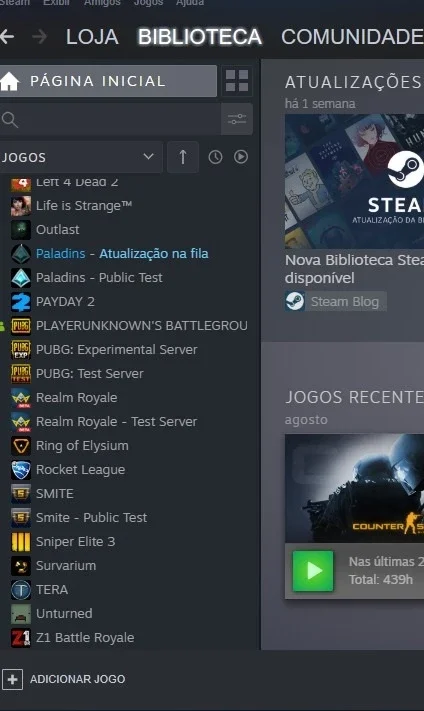Expand the JOGOS category dropdown
The width and height of the screenshot is (424, 711).
click(x=81, y=157)
